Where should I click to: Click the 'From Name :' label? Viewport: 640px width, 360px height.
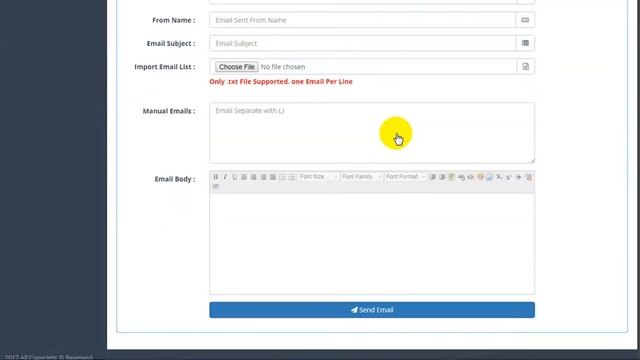tap(173, 20)
